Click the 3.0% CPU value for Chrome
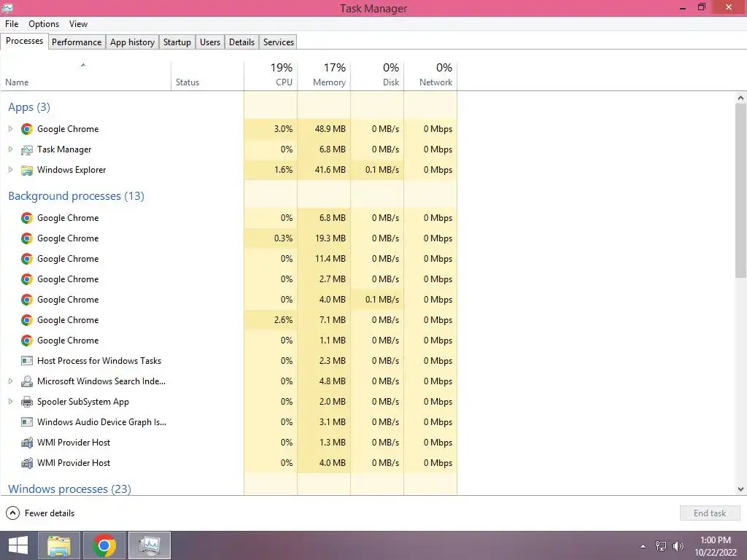The width and height of the screenshot is (747, 560). coord(284,129)
